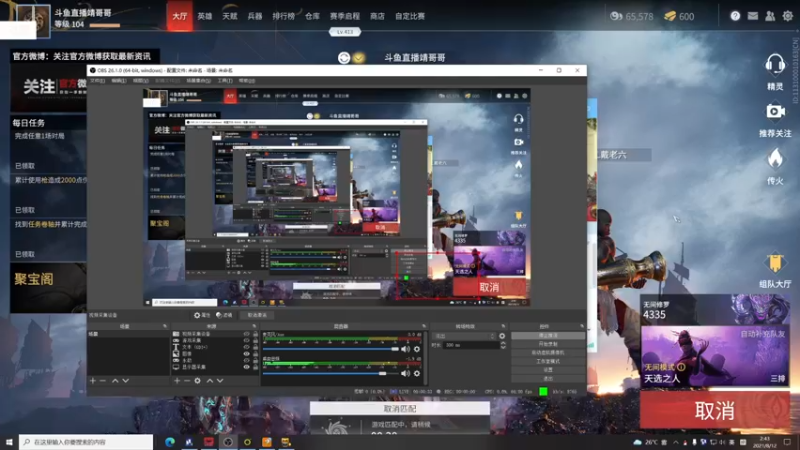800x450 pixels.
Task: Open Microsoft Edge from the taskbar
Action: click(x=169, y=442)
